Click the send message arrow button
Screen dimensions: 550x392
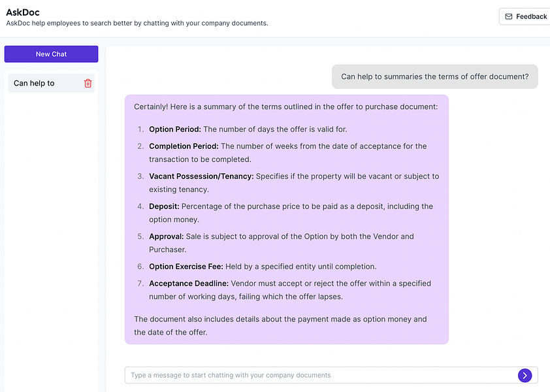525,375
